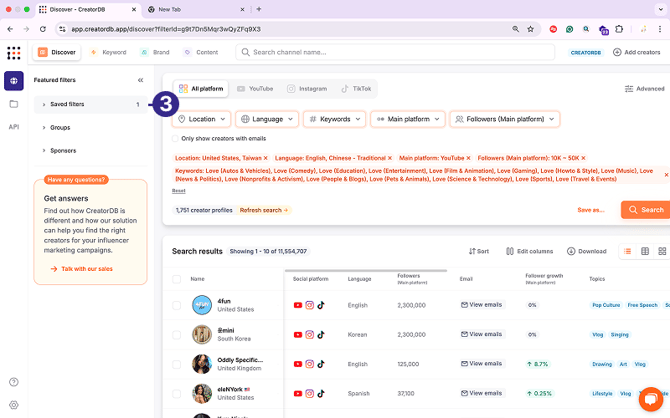Click YouTube icon in 4fun row
The width and height of the screenshot is (670, 418).
(x=298, y=305)
